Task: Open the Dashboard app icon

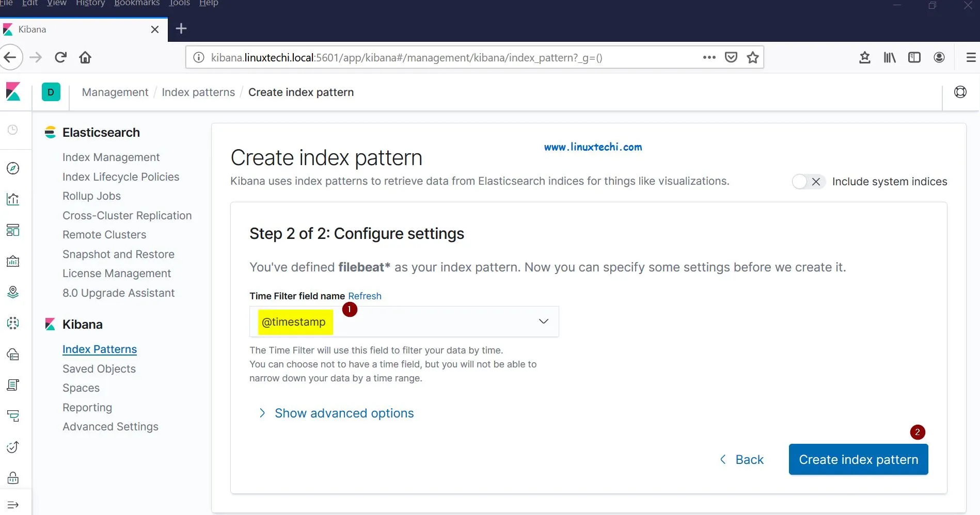Action: 13,230
